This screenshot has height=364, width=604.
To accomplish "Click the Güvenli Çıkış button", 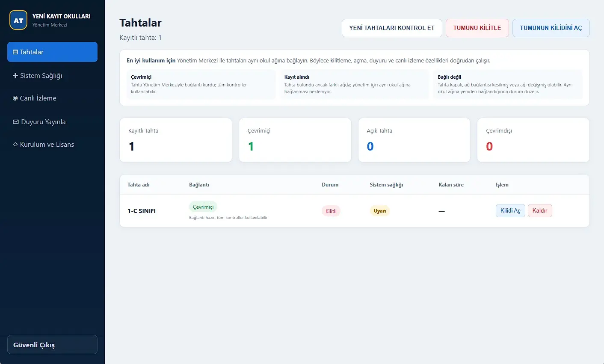I will pos(52,345).
